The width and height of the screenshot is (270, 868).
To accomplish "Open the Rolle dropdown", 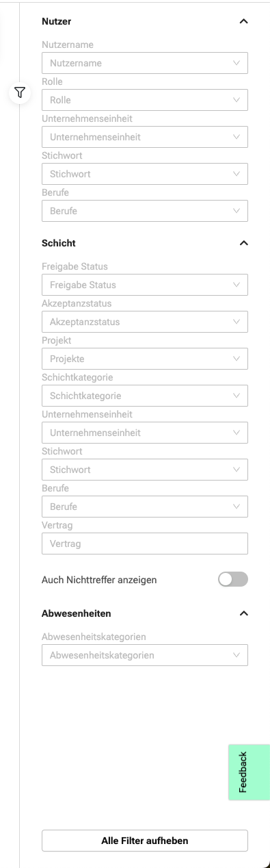I will click(x=145, y=100).
